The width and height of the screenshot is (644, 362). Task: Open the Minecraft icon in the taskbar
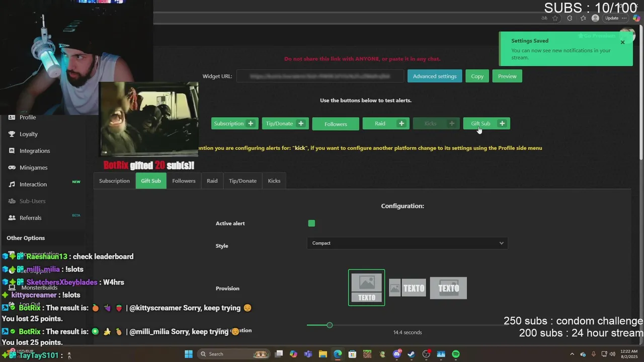[x=367, y=354]
